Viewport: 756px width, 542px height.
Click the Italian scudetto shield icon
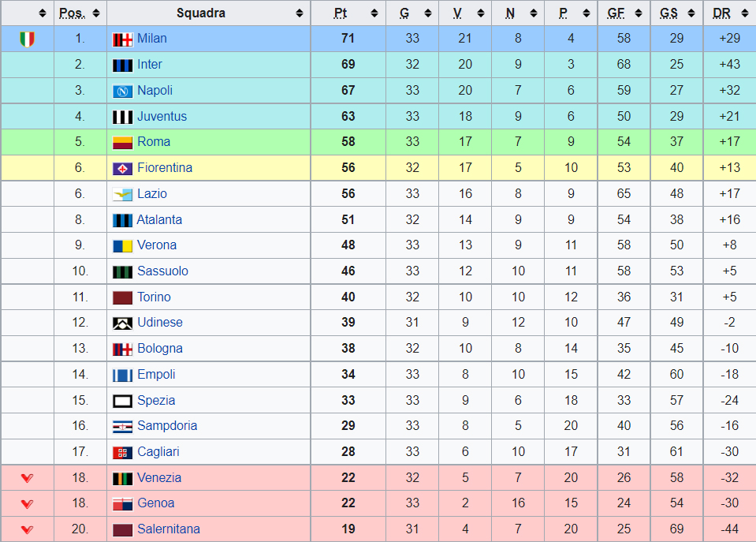click(28, 39)
